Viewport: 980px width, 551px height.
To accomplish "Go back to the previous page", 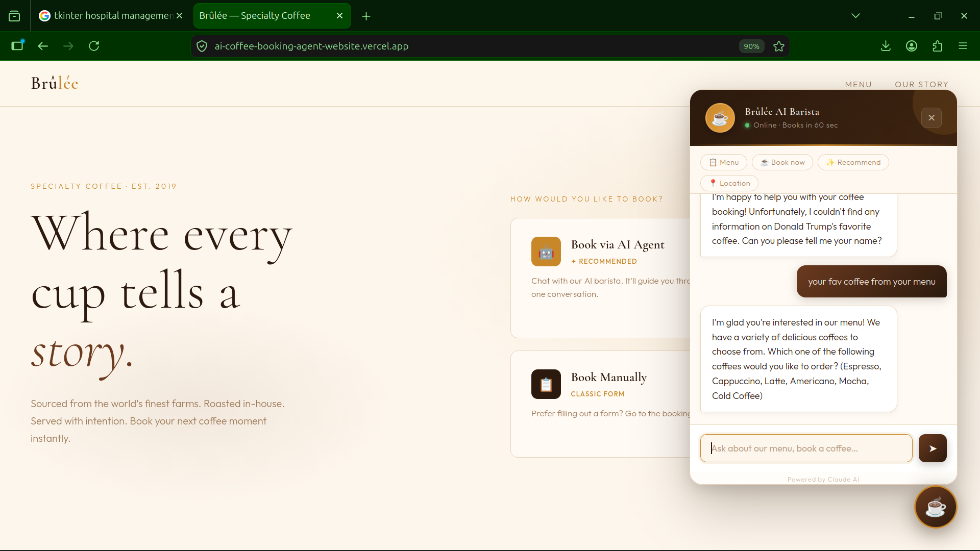I will 43,46.
